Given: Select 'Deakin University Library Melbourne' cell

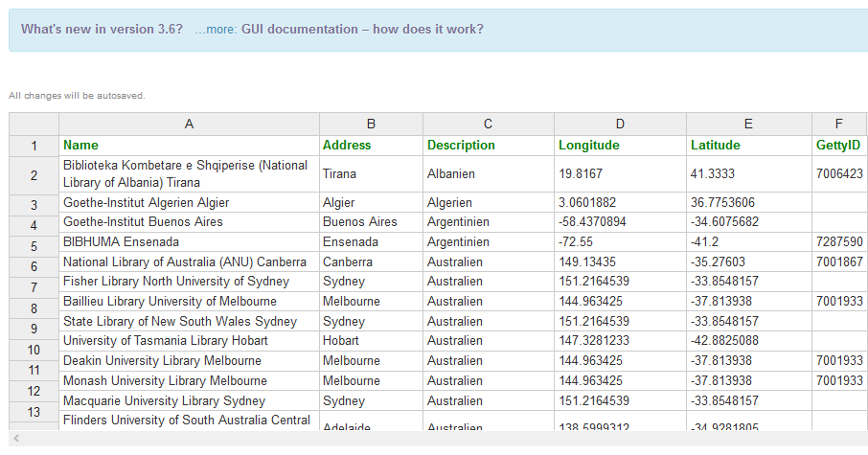Looking at the screenshot, I should (189, 361).
